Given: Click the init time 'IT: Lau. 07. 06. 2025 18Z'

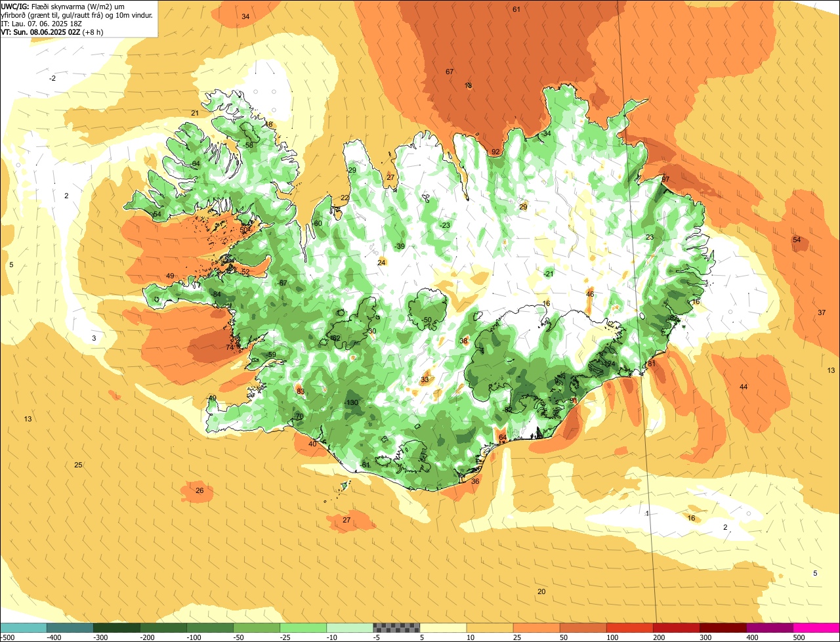Looking at the screenshot, I should pos(41,23).
